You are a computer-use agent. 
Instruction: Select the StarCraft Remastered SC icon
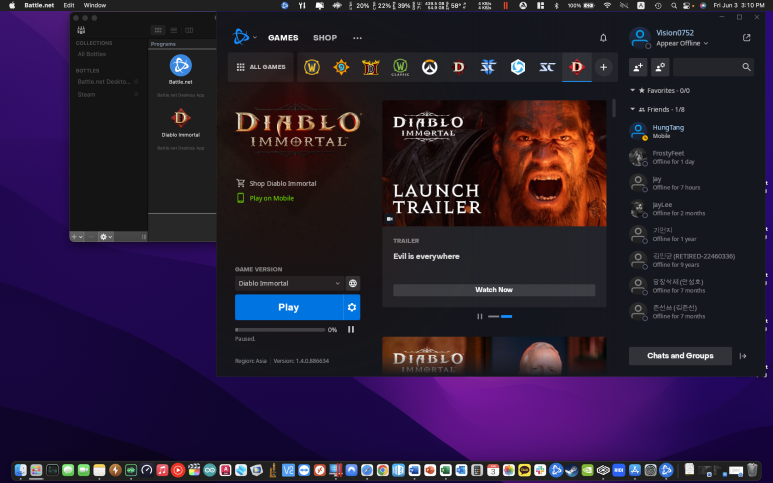point(547,67)
